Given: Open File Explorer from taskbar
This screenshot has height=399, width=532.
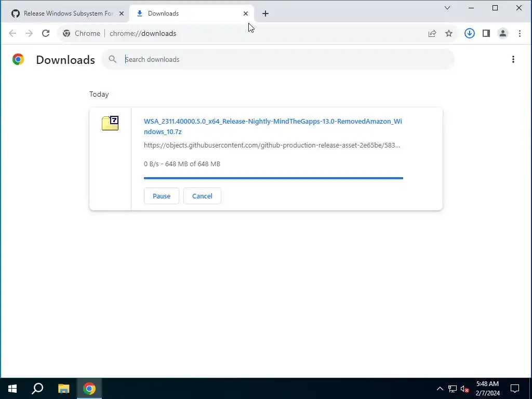Looking at the screenshot, I should click(63, 389).
